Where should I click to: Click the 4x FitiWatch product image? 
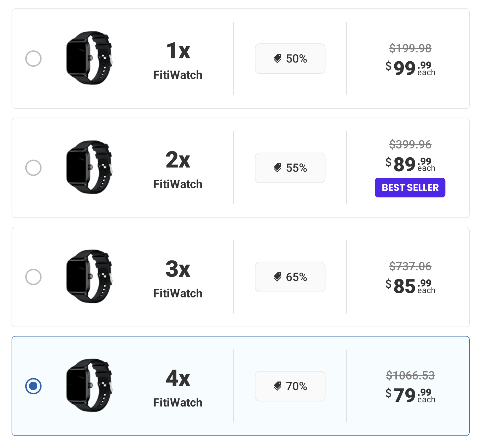[x=89, y=385]
